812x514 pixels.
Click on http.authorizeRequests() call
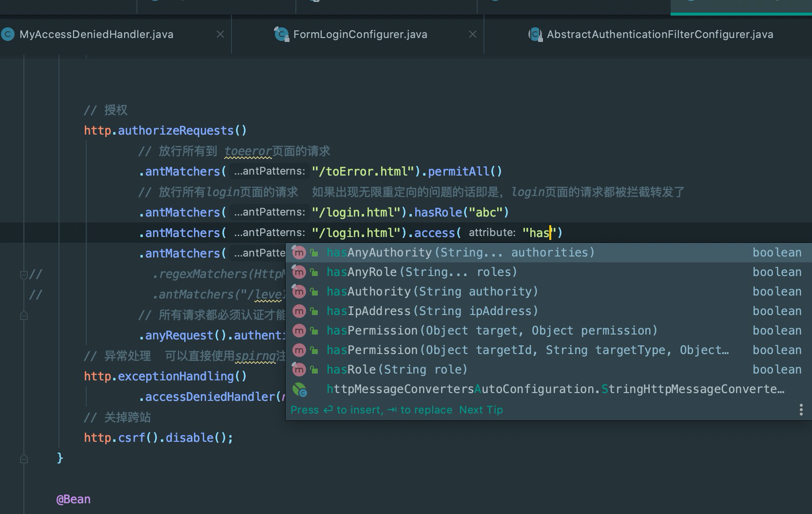[x=165, y=131]
